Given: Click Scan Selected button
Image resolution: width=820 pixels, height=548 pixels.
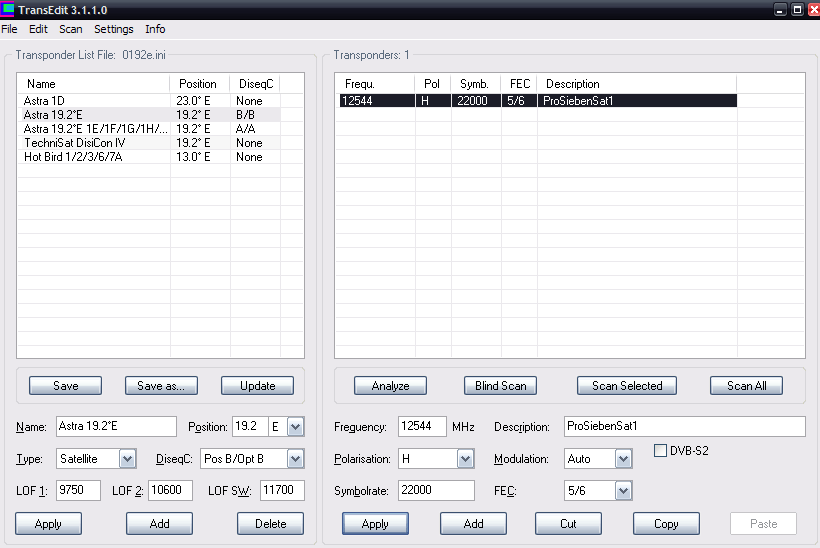Looking at the screenshot, I should pyautogui.click(x=627, y=386).
